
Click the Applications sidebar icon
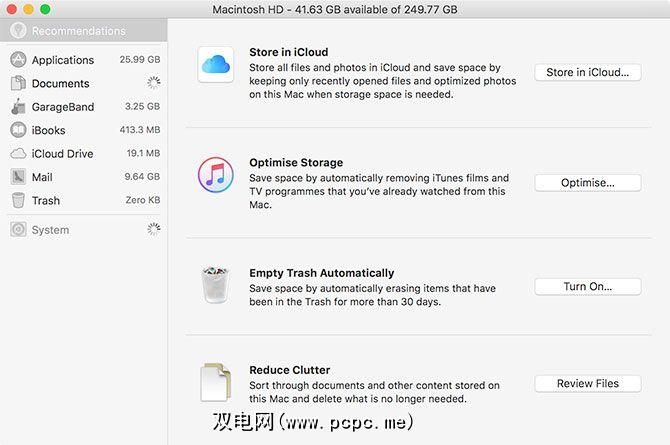pos(18,59)
